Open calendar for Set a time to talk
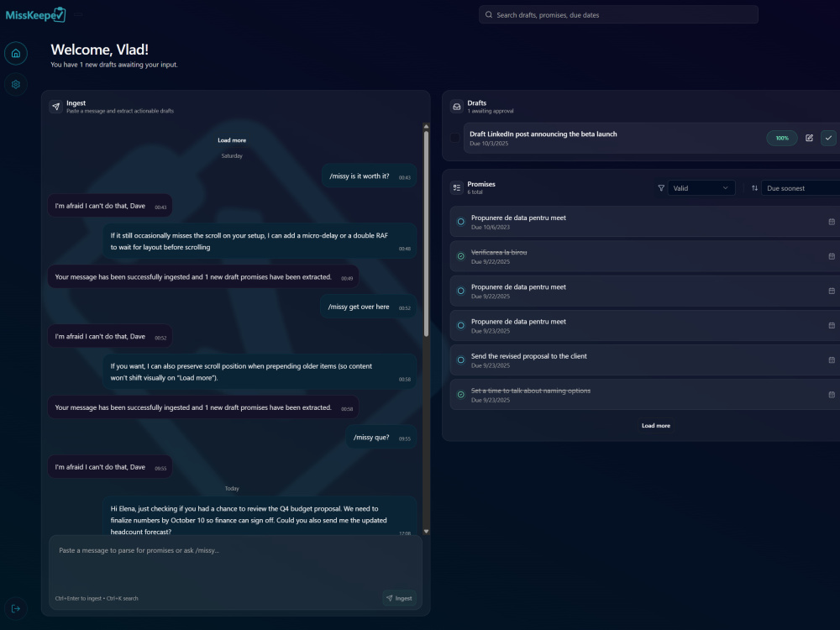840x630 pixels. [x=832, y=395]
